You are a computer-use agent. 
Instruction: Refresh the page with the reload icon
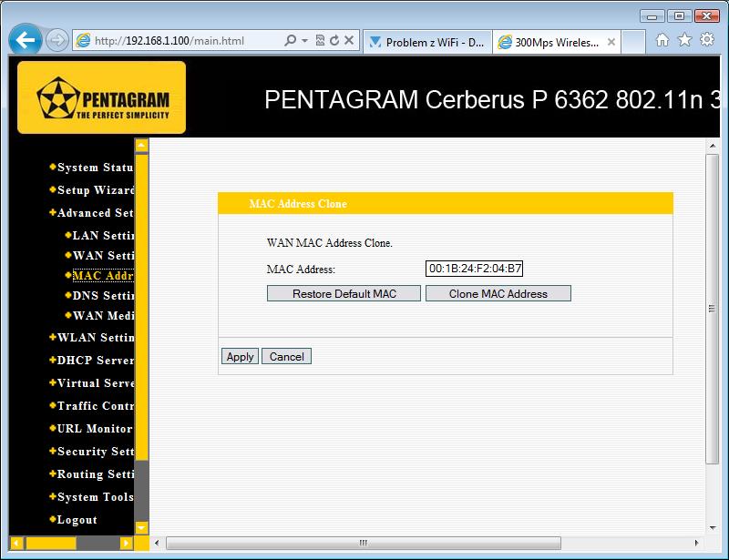(x=334, y=40)
